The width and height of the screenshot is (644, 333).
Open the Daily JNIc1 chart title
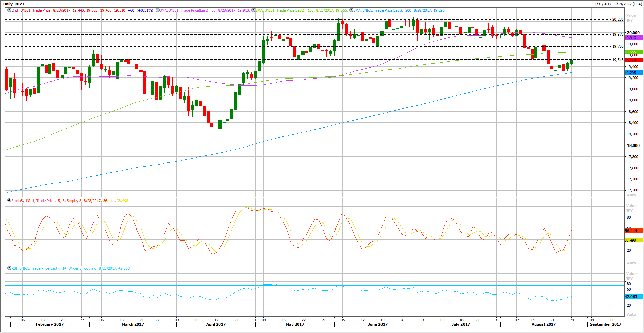pos(14,4)
